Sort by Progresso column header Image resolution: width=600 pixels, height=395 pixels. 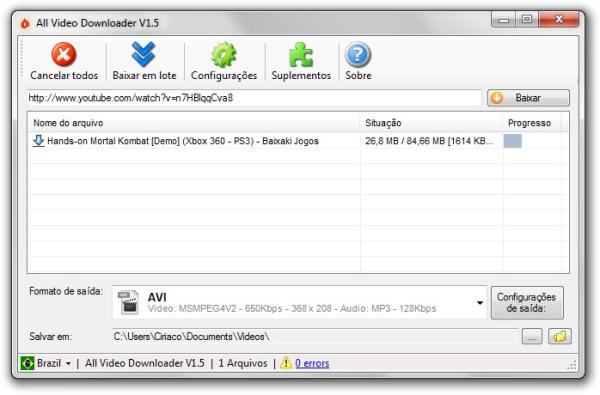tap(532, 123)
